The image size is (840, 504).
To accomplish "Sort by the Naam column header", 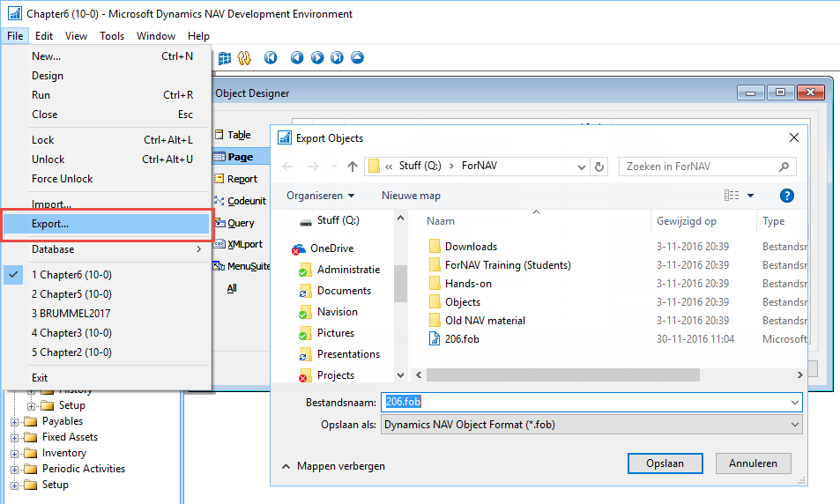I will tap(441, 221).
